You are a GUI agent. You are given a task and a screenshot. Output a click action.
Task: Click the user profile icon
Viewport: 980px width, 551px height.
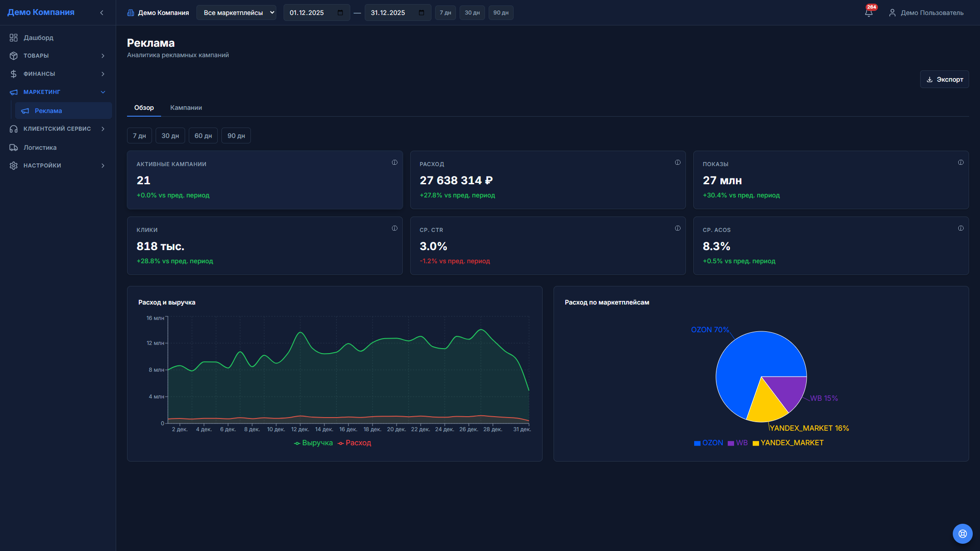click(x=892, y=13)
